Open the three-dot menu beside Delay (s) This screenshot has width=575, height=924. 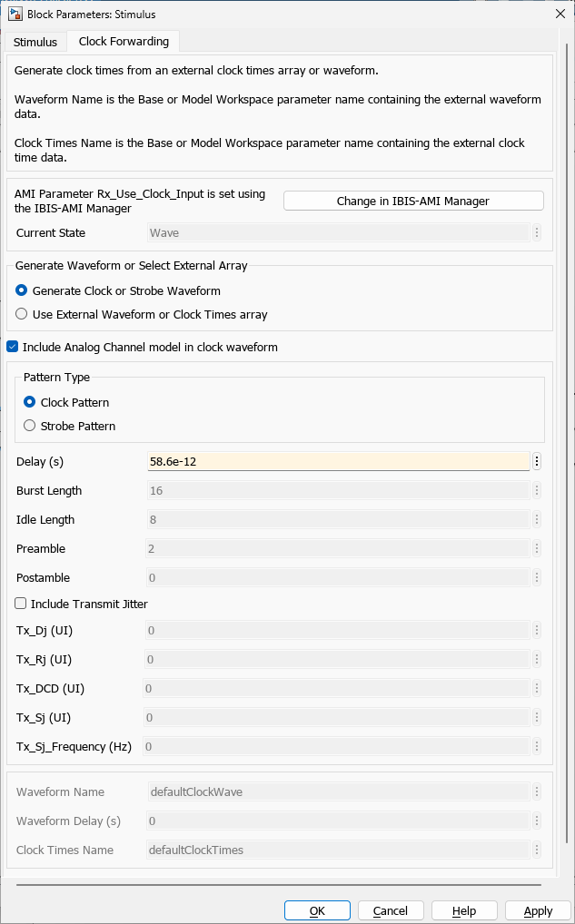pyautogui.click(x=537, y=461)
